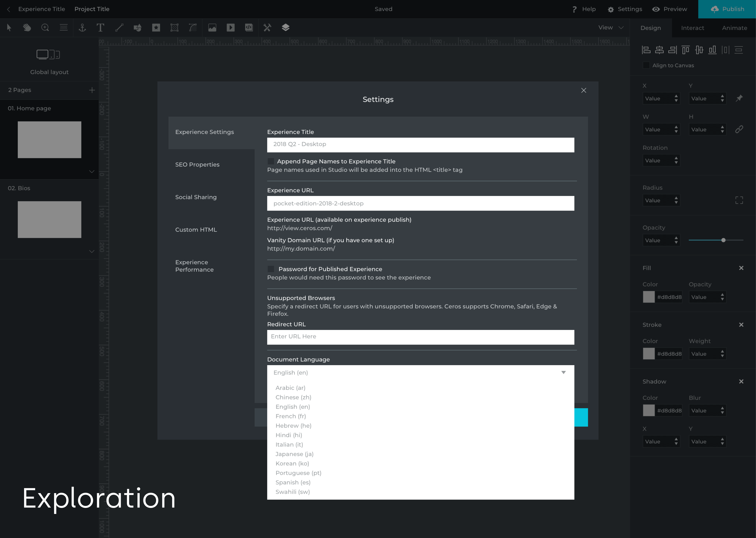Switch to the Interact tab

click(692, 28)
